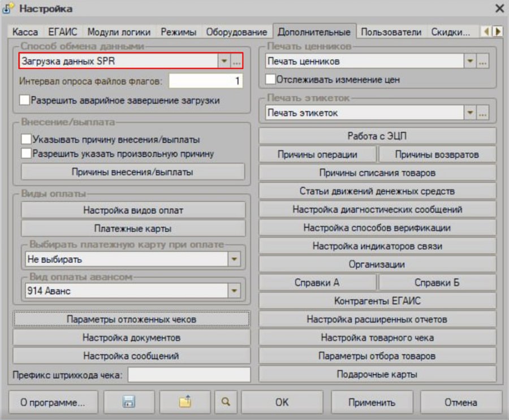
Task: Open Настройка сообщений
Action: pos(131,356)
